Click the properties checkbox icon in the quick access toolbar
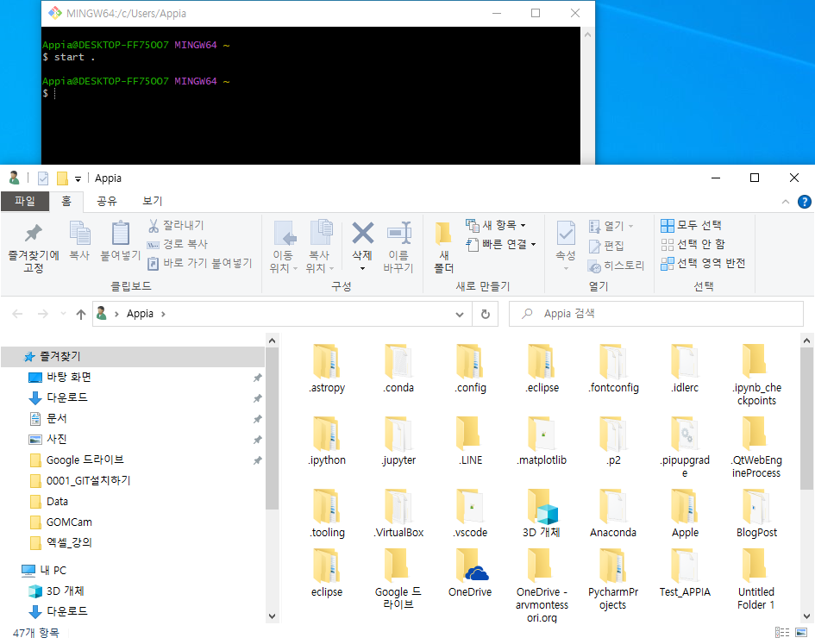The height and width of the screenshot is (644, 815). 43,178
